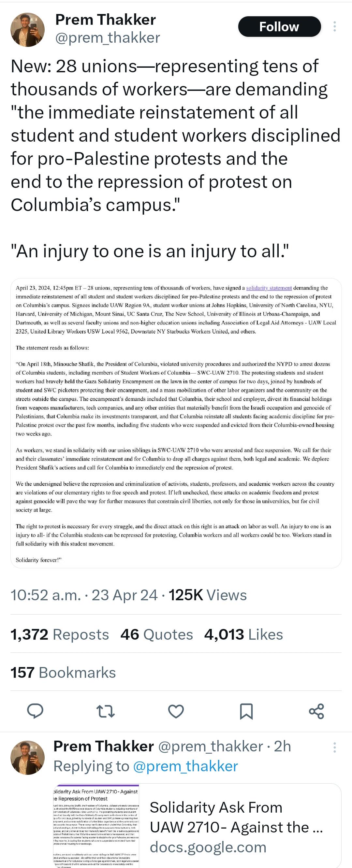Open the @prem_thakker handle under name
Image resolution: width=352 pixels, height=868 pixels.
tap(108, 38)
